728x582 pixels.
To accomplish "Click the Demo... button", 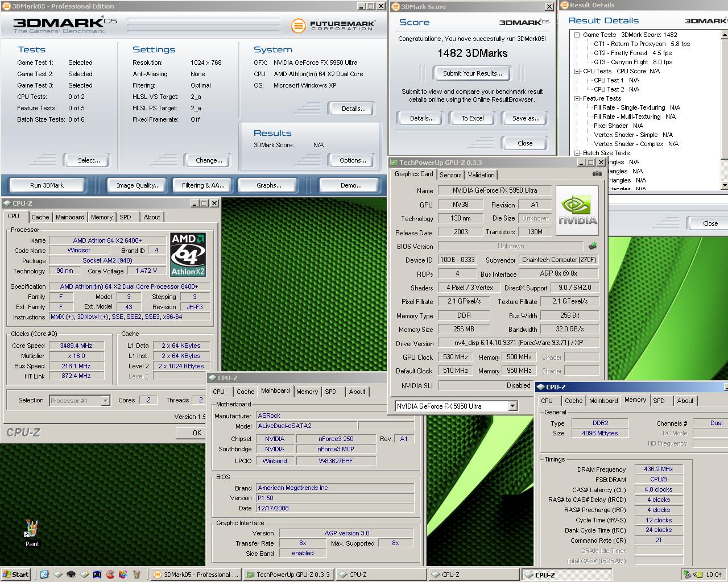I will click(x=351, y=185).
